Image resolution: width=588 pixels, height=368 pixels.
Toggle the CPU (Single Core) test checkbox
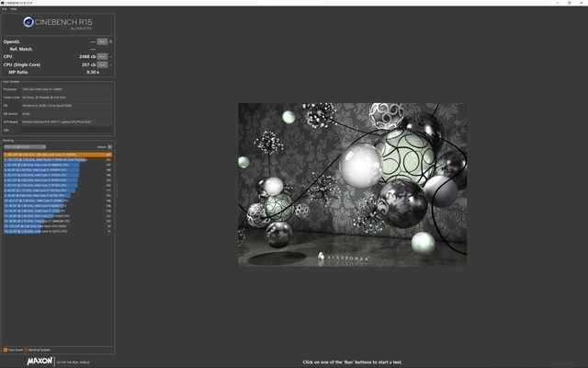[x=111, y=65]
